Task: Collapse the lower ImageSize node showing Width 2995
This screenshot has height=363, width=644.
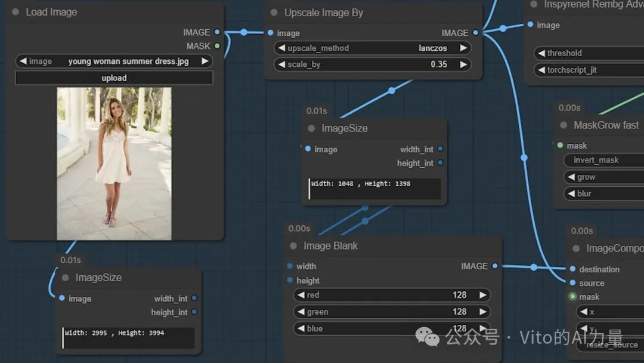Action: pyautogui.click(x=66, y=278)
